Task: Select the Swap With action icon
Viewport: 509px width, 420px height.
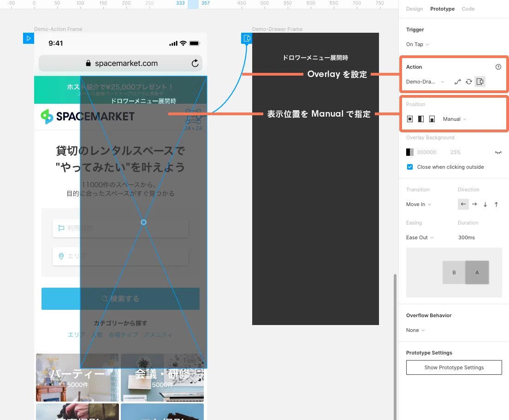Action: coord(468,82)
